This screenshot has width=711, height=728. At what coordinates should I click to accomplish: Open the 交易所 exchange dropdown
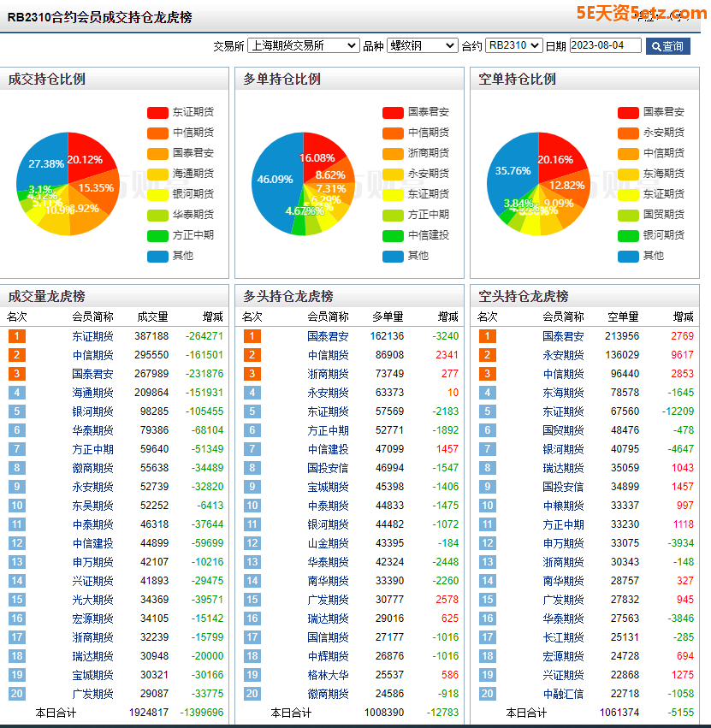coord(304,45)
